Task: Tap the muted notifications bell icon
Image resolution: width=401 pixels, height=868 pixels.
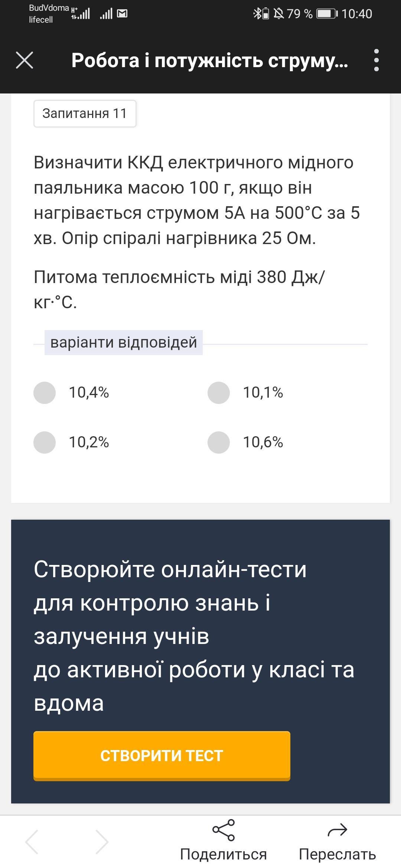Action: (x=278, y=14)
